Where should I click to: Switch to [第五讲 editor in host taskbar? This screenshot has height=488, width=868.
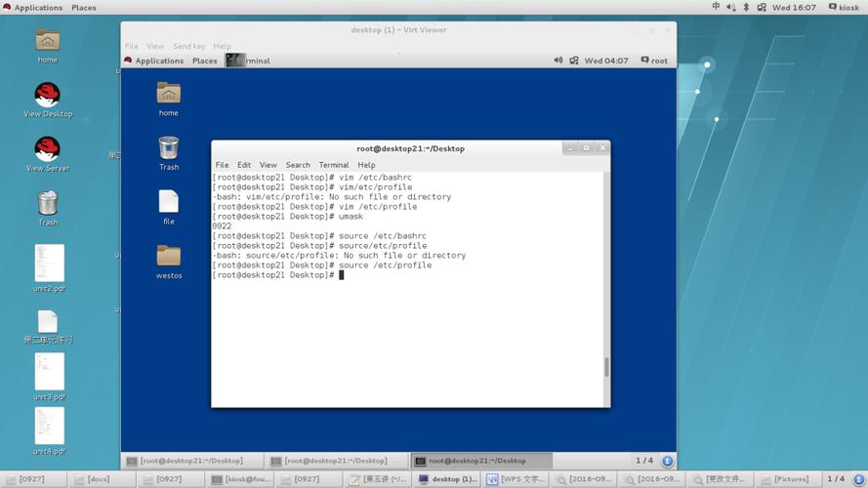(x=378, y=479)
